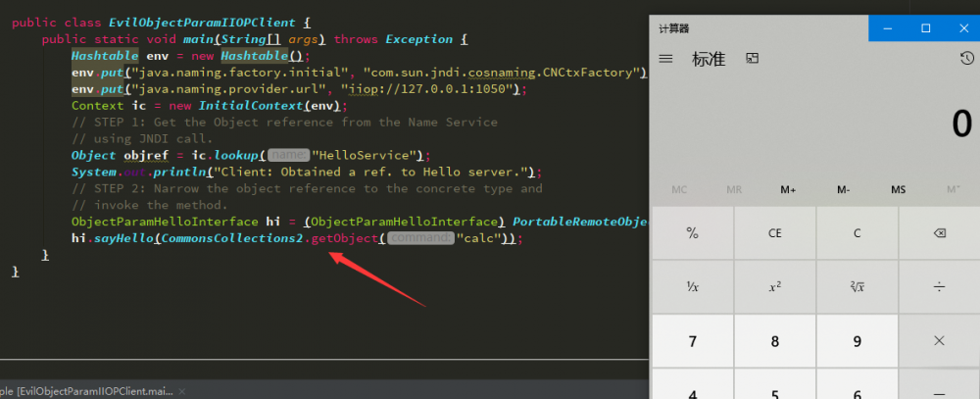The height and width of the screenshot is (399, 980).
Task: Minimize the calculator window
Action: coord(888,28)
